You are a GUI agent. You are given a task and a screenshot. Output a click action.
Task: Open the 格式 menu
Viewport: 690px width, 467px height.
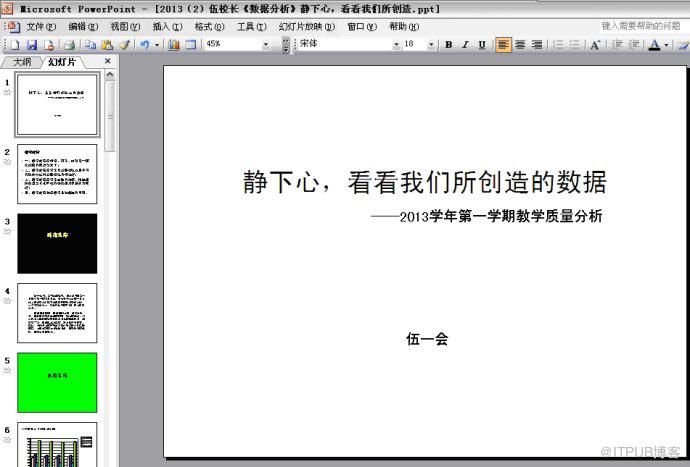[x=209, y=27]
